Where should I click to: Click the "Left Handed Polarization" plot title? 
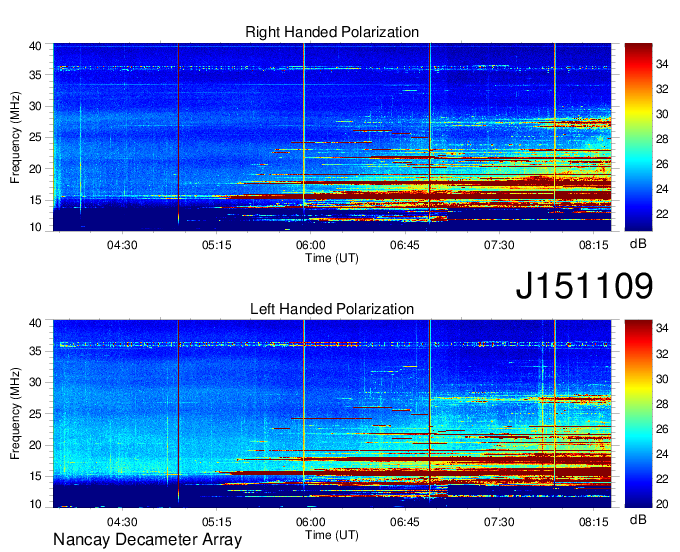coord(332,309)
